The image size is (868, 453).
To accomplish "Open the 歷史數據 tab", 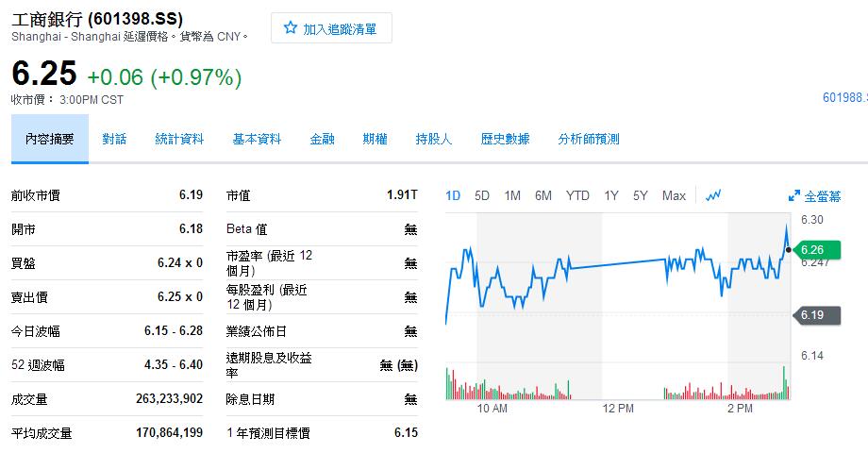I will [505, 139].
